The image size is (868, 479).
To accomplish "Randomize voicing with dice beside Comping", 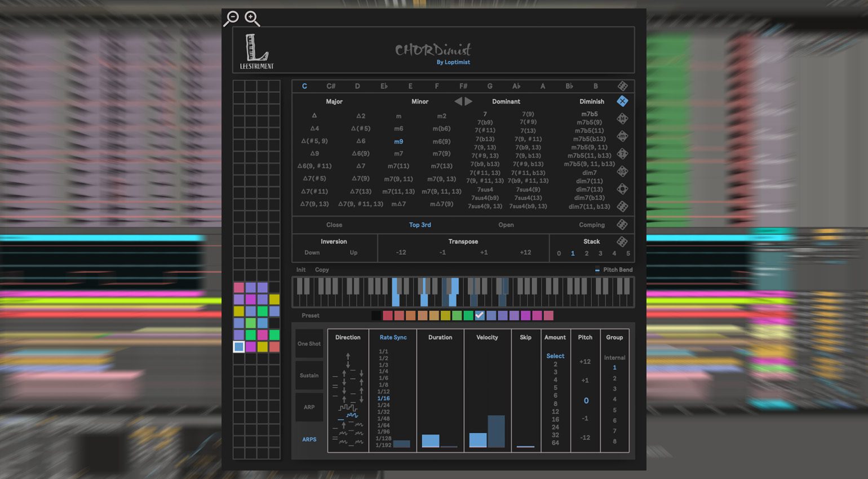I will tap(622, 224).
